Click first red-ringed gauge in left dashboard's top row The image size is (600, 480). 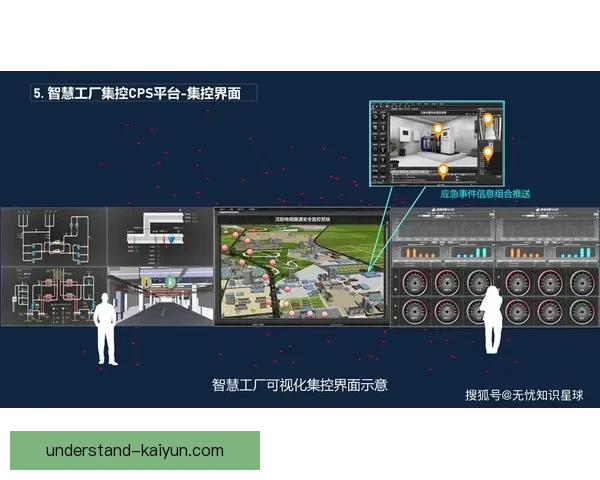[415, 282]
